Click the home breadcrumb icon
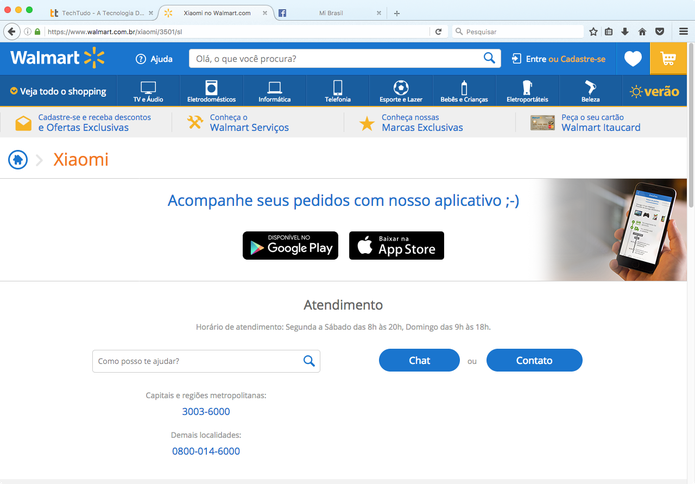 pos(18,160)
